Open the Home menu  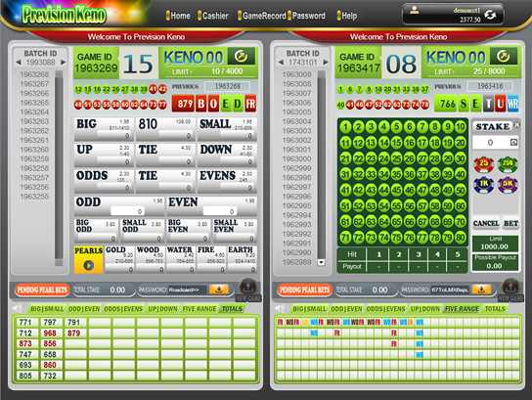pyautogui.click(x=178, y=16)
